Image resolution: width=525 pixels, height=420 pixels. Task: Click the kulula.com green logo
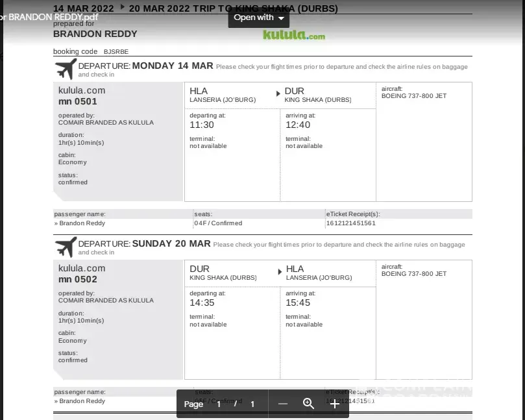[x=293, y=35]
